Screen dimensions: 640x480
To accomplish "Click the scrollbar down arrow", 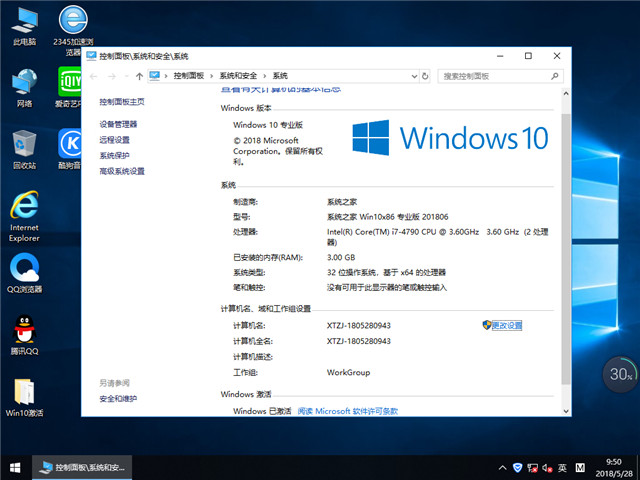I will pyautogui.click(x=566, y=411).
